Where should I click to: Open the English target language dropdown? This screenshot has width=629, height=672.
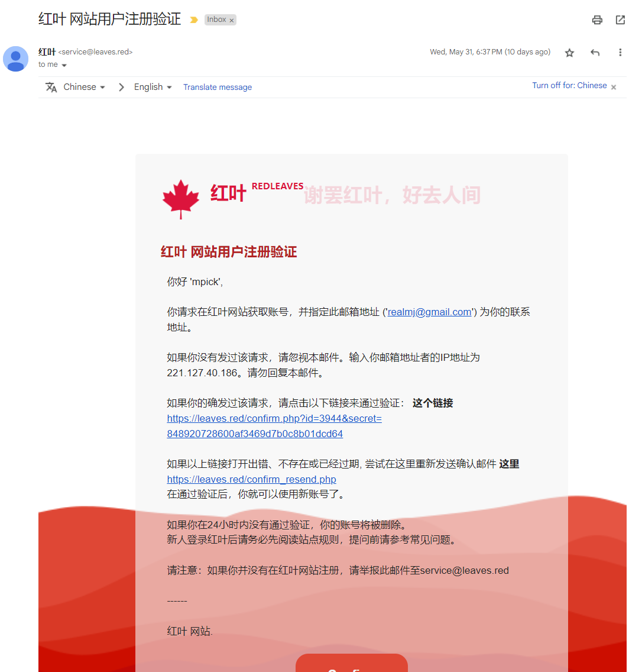[153, 87]
